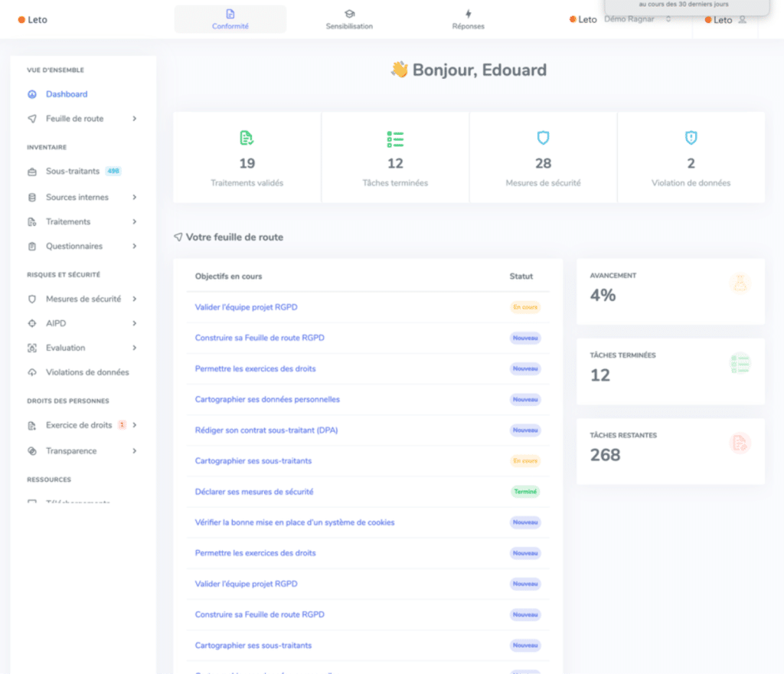Click the AIPD crosshair icon
This screenshot has height=674, width=784.
tap(32, 324)
